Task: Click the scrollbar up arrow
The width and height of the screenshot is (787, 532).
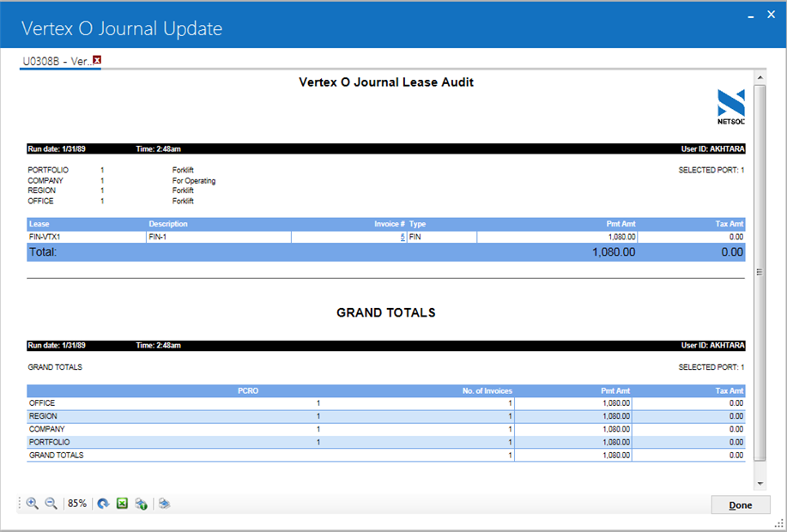Action: tap(760, 77)
